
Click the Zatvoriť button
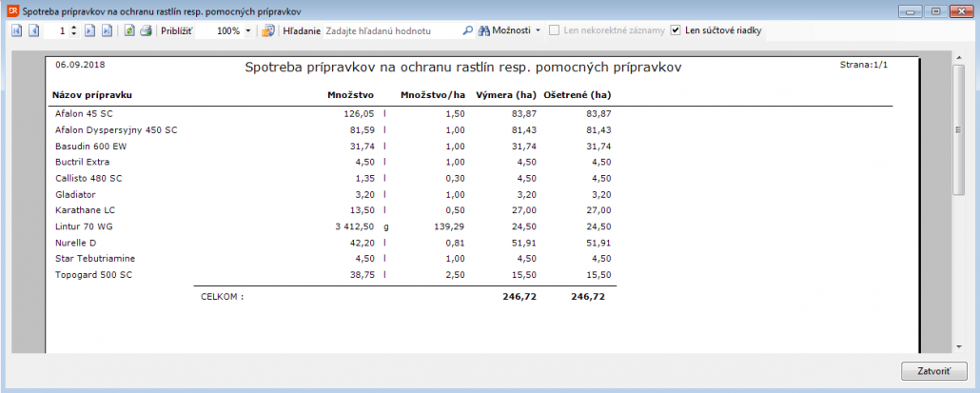[x=933, y=370]
